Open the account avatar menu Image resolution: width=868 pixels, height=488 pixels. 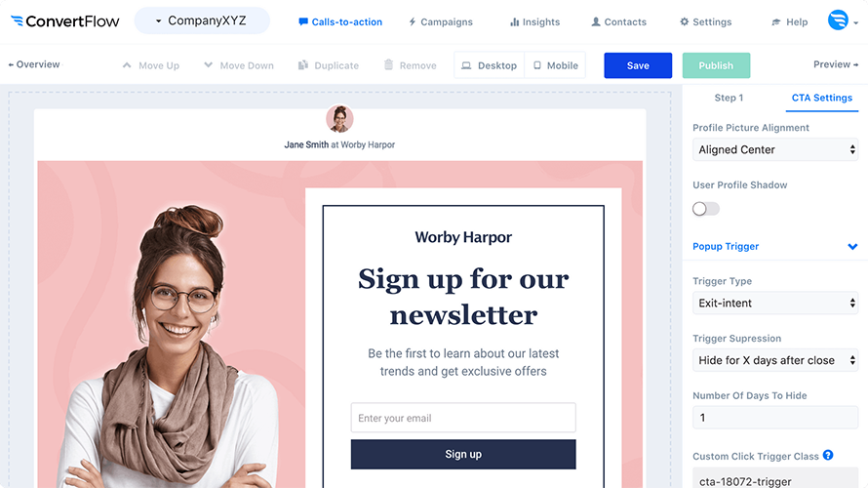[x=843, y=20]
